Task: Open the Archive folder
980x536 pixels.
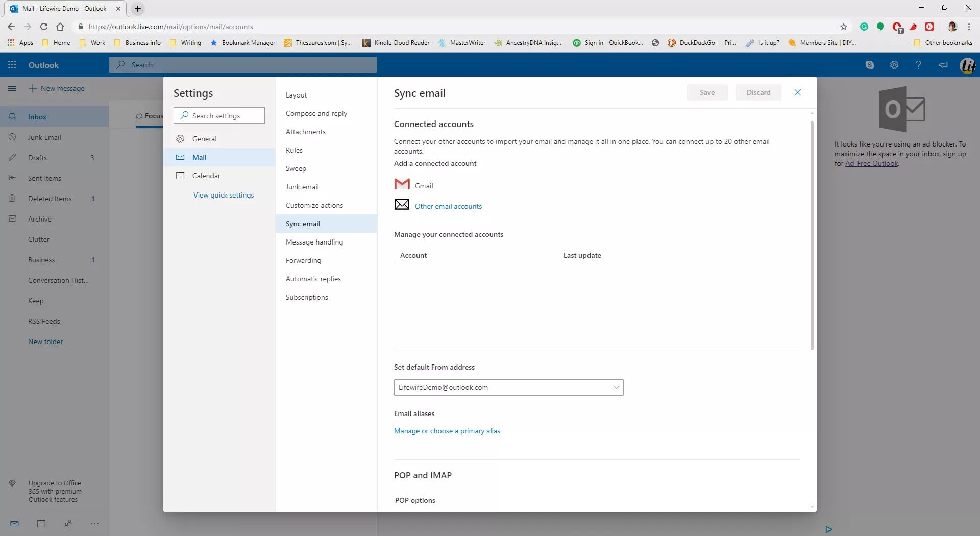Action: (54, 218)
